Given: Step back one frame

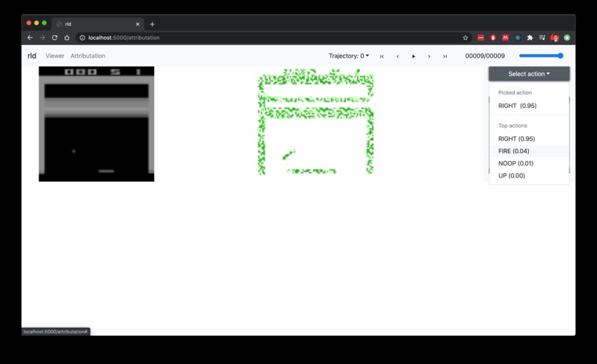Looking at the screenshot, I should pyautogui.click(x=398, y=56).
